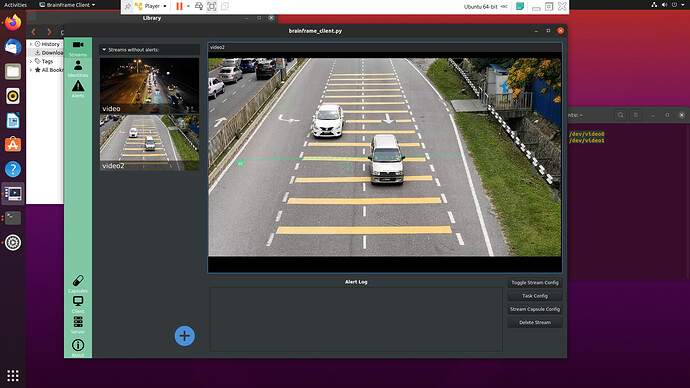Click the send Ctrl+Alt+Del icon
This screenshot has width=690, height=388.
(199, 6)
